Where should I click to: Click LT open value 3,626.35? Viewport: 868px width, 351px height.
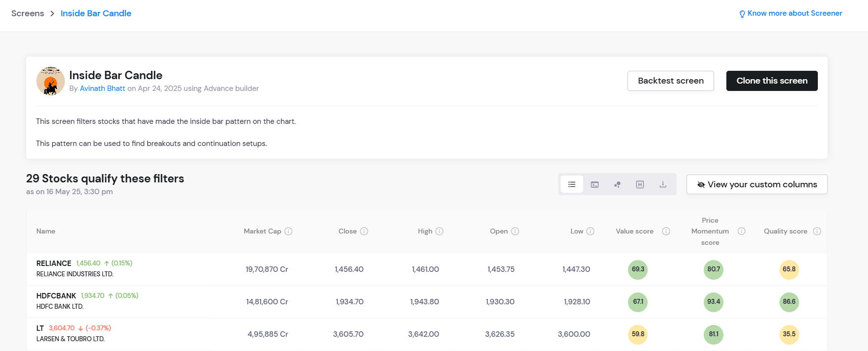coord(500,334)
